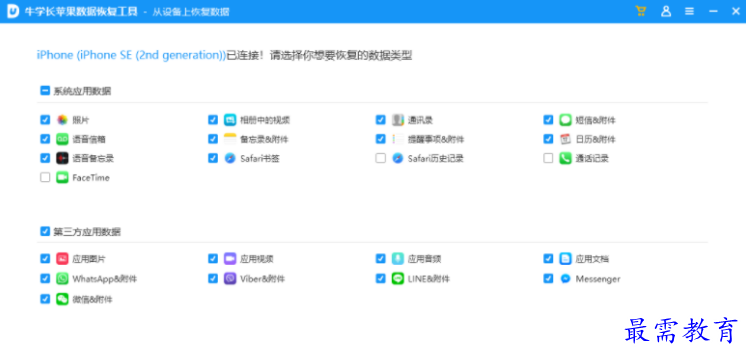Click the Safari历史记录 compass icon

pyautogui.click(x=398, y=158)
